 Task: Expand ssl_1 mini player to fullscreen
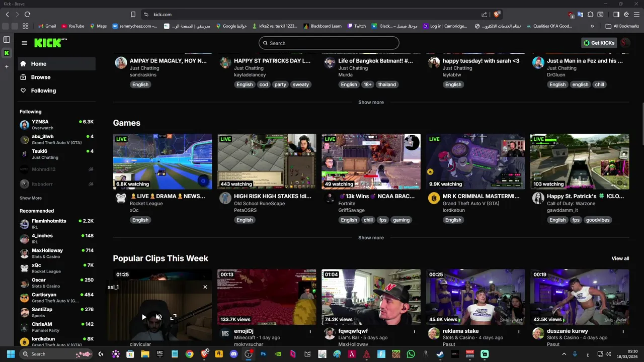(x=173, y=317)
